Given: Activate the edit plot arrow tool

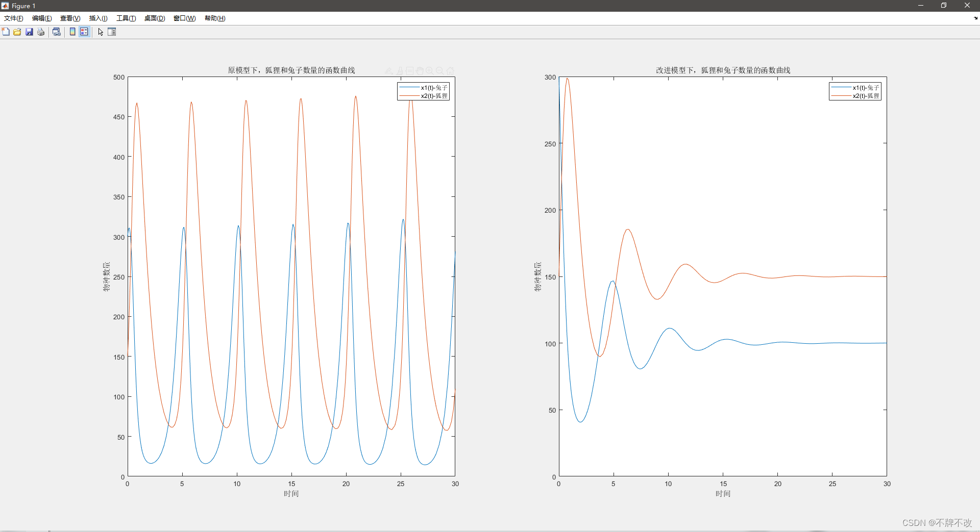Looking at the screenshot, I should (x=101, y=32).
